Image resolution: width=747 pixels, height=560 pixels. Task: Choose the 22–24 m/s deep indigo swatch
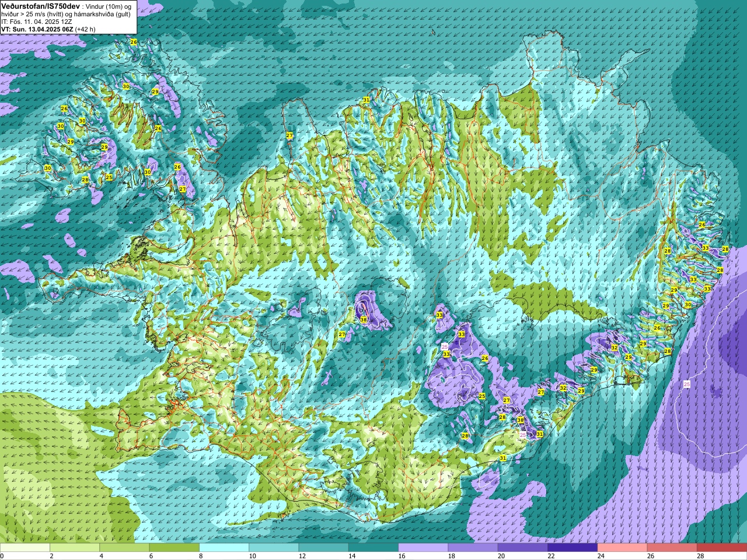coord(573,548)
